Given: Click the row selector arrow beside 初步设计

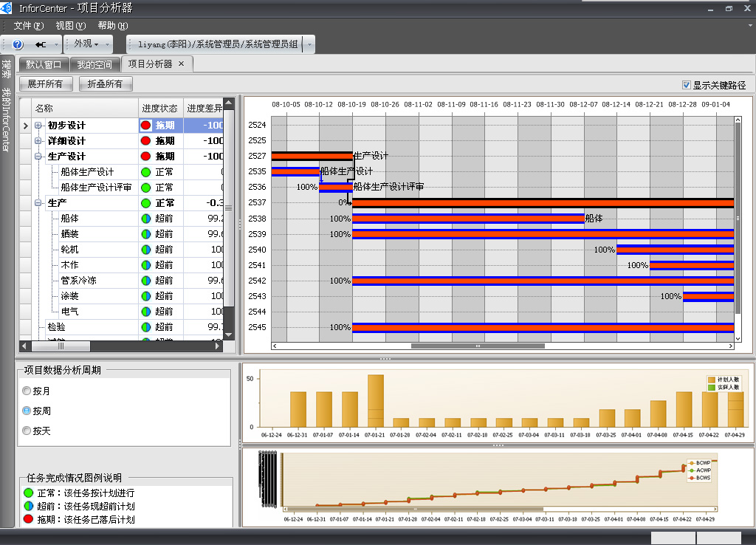Looking at the screenshot, I should tap(26, 126).
